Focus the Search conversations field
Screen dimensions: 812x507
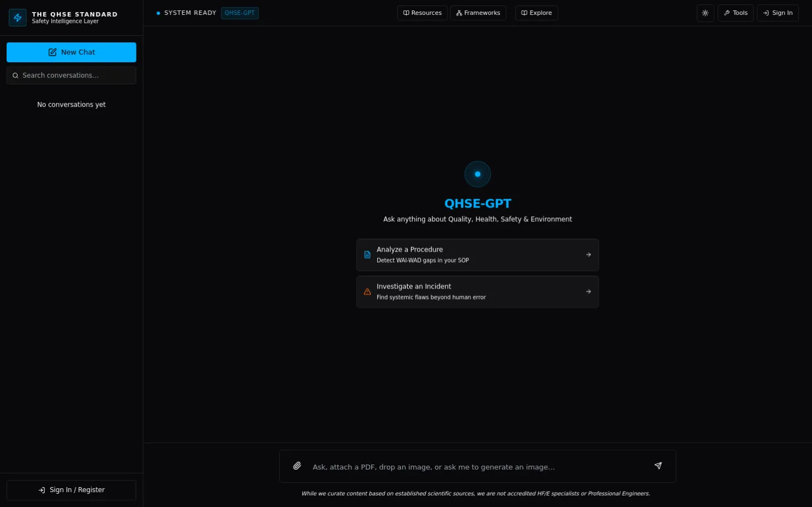(72, 75)
